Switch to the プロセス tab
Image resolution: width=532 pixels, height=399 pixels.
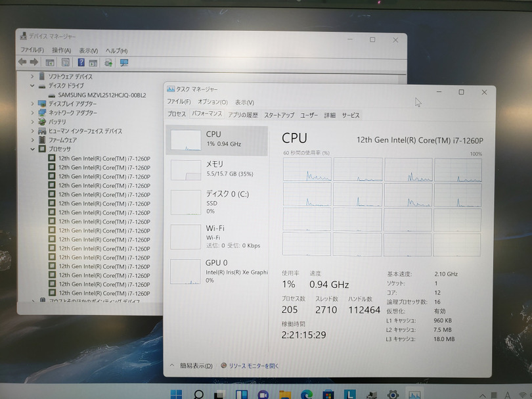[x=177, y=114]
